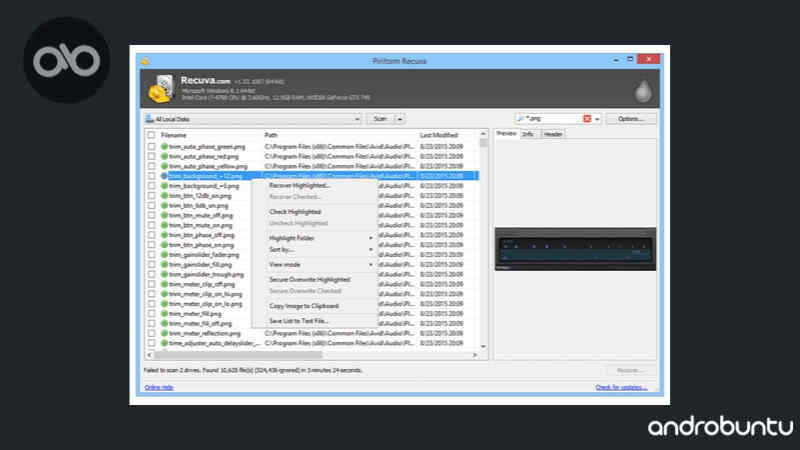Viewport: 800px width, 450px height.
Task: Open the Preview tab
Action: pos(506,134)
